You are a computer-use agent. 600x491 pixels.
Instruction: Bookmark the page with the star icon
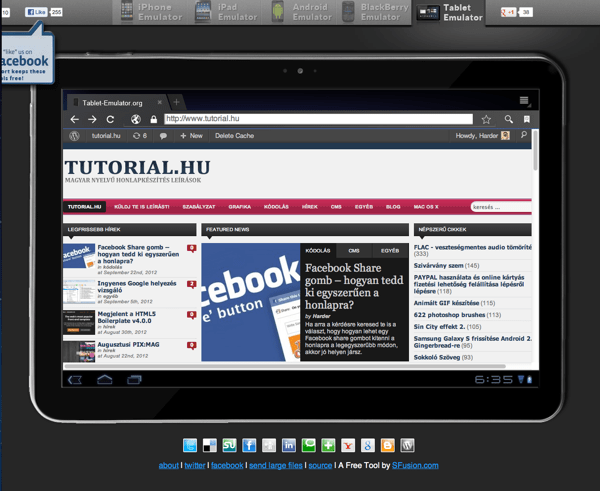pyautogui.click(x=486, y=119)
